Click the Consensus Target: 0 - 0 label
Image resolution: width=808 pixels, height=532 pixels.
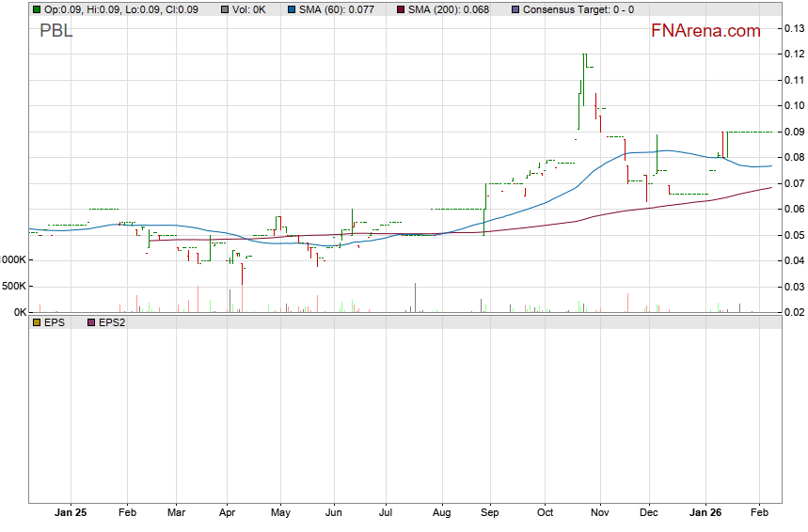[x=578, y=9]
